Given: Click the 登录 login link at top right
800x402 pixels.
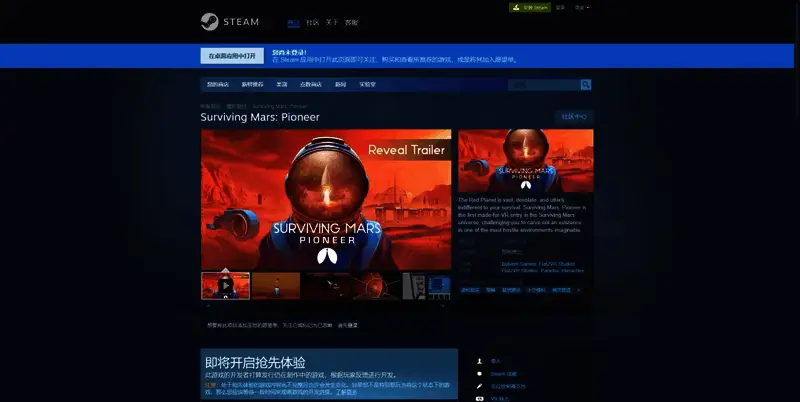Looking at the screenshot, I should coord(560,8).
